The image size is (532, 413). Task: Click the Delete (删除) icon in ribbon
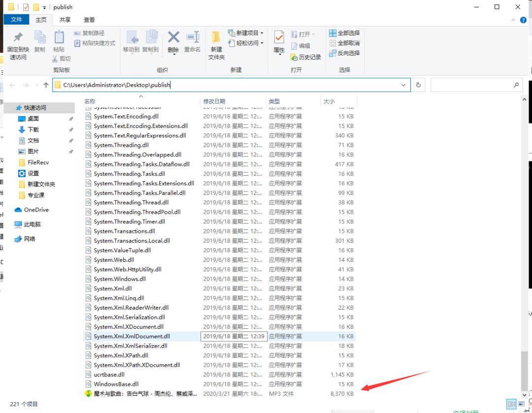pyautogui.click(x=173, y=37)
